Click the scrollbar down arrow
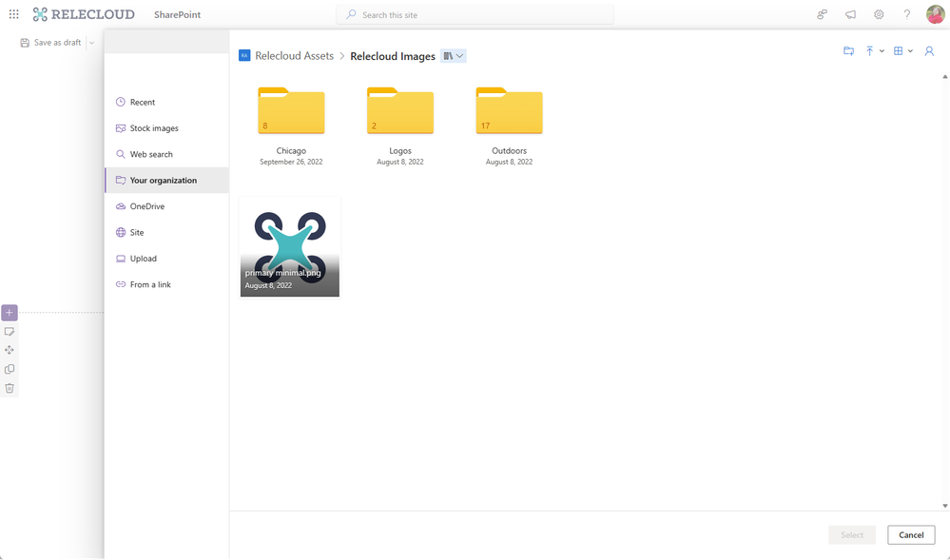950x560 pixels. coord(944,506)
